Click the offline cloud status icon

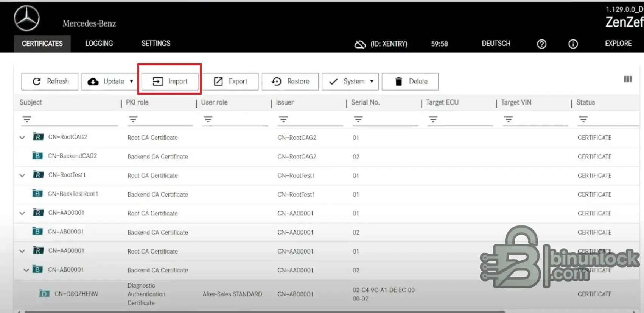point(360,44)
